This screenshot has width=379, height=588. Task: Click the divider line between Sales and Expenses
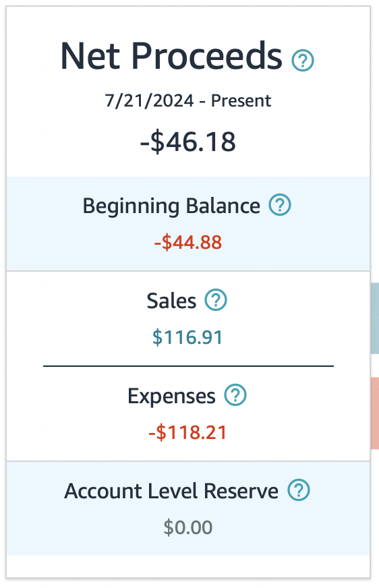(189, 365)
